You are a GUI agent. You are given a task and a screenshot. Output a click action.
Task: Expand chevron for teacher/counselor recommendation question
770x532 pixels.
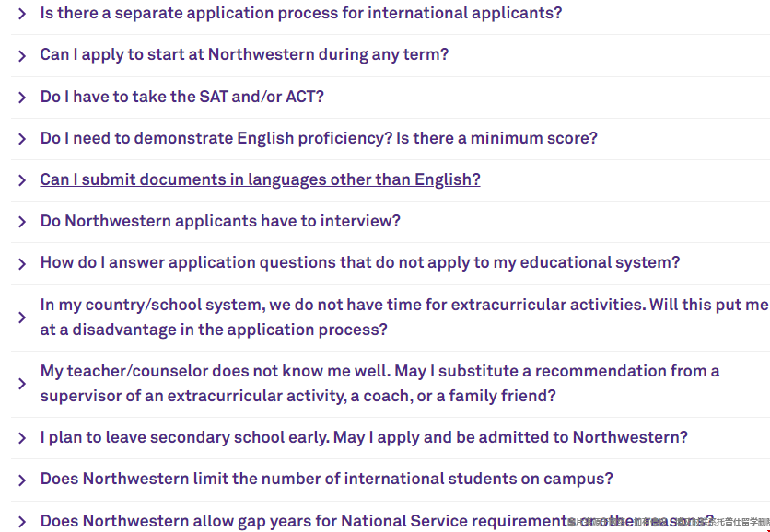(x=21, y=384)
